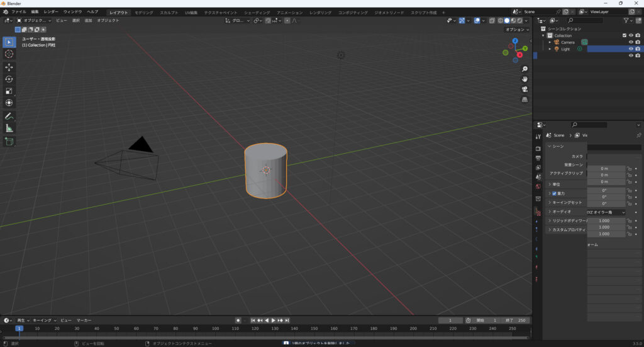Select the Move tool
The width and height of the screenshot is (644, 347).
9,67
